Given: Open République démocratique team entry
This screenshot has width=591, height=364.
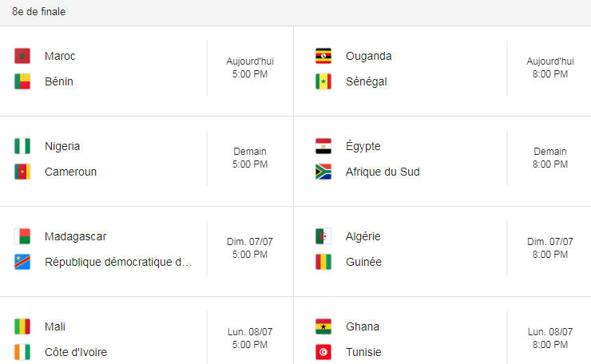Looking at the screenshot, I should [x=118, y=262].
